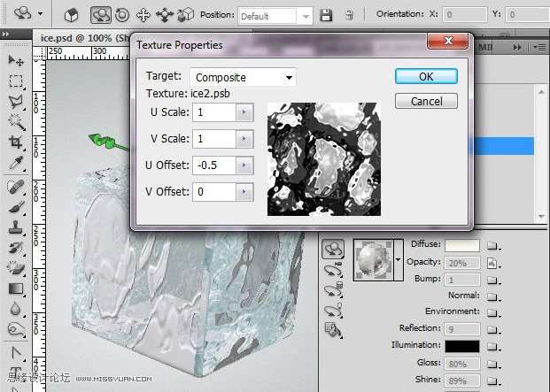Viewport: 550px width, 392px height.
Task: Expand the U Offset slider arrow
Action: pos(244,165)
